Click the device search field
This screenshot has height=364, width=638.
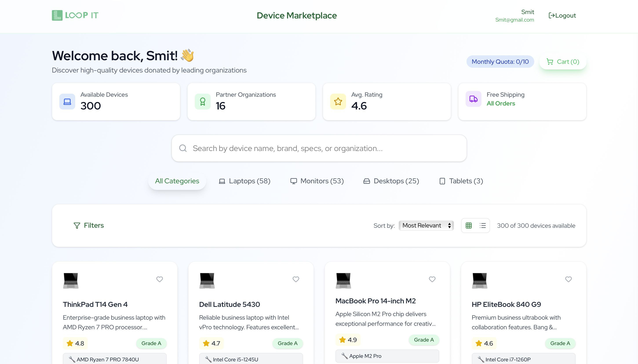point(319,148)
